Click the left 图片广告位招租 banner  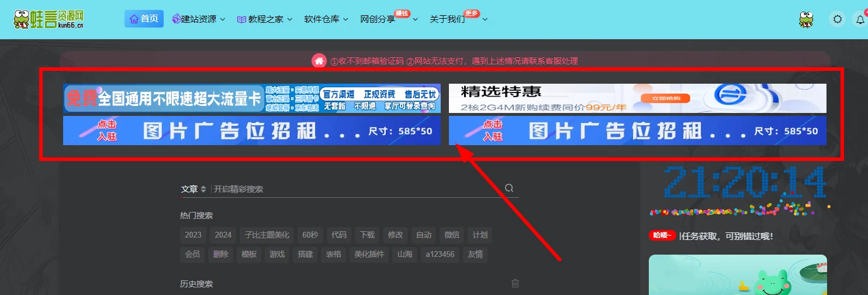coord(252,131)
